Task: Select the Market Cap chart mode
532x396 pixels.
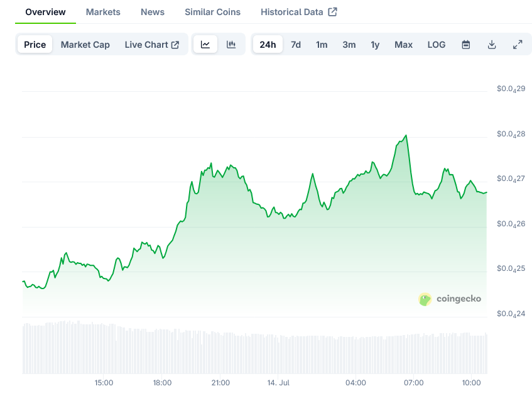Action: pyautogui.click(x=85, y=45)
